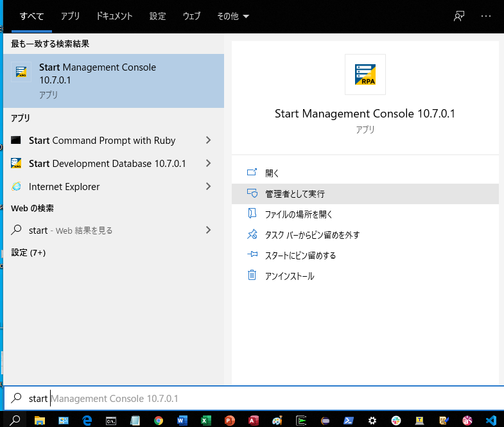This screenshot has width=504, height=427.
Task: Open Notepad from taskbar
Action: pos(135,420)
